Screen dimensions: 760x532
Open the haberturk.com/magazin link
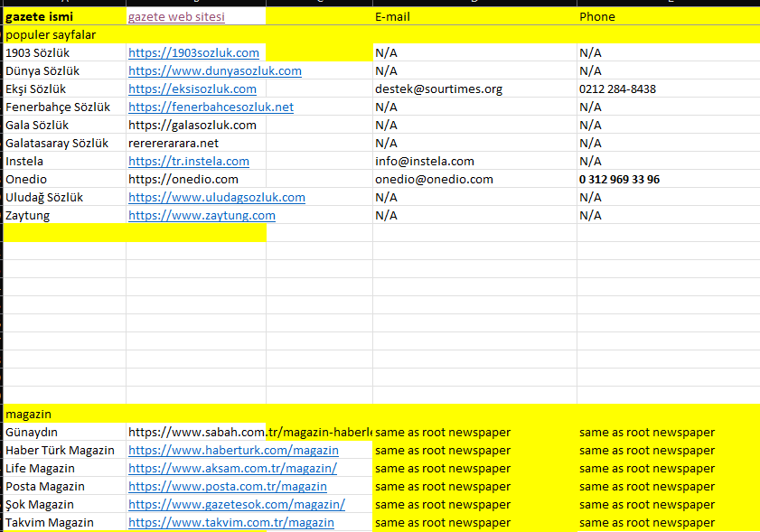click(x=233, y=451)
